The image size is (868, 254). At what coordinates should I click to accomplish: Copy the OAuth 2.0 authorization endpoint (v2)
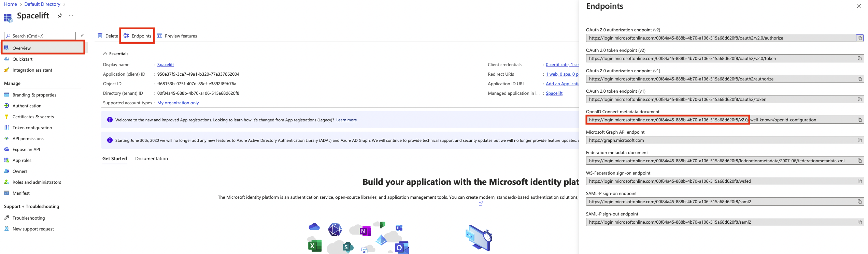(860, 38)
